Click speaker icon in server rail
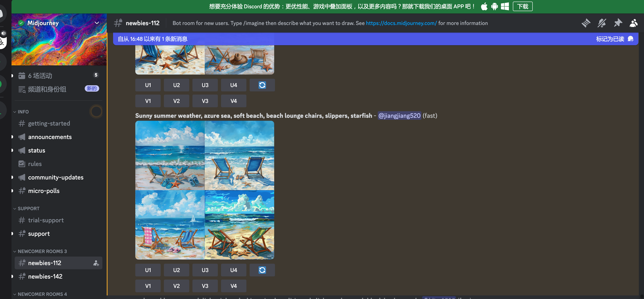Image resolution: width=644 pixels, height=299 pixels. (x=4, y=33)
